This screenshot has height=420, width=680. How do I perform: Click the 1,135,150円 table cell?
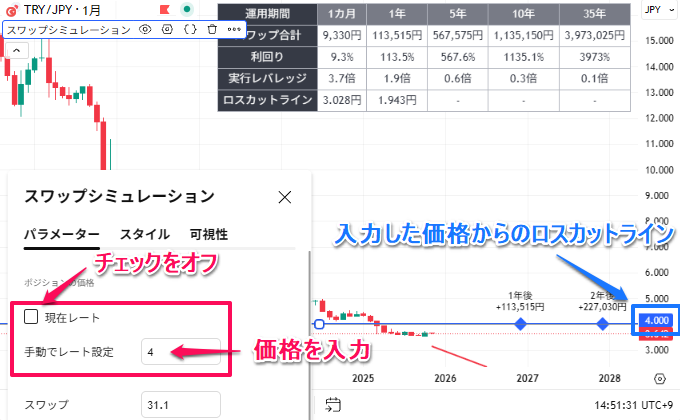[x=523, y=35]
